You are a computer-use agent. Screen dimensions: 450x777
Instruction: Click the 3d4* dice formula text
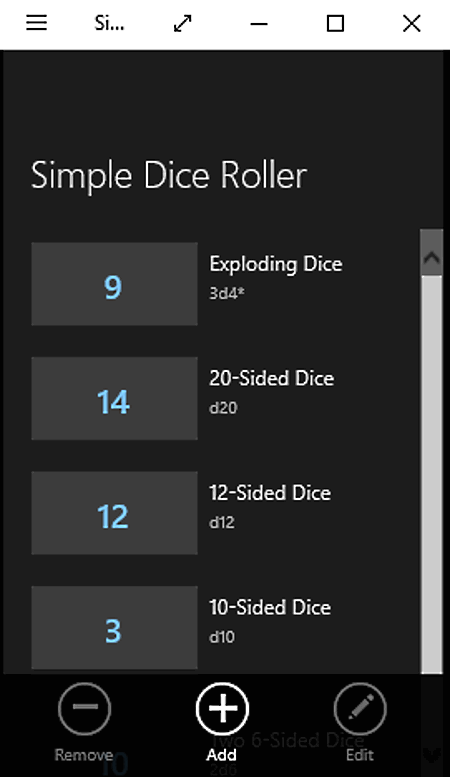pos(226,293)
